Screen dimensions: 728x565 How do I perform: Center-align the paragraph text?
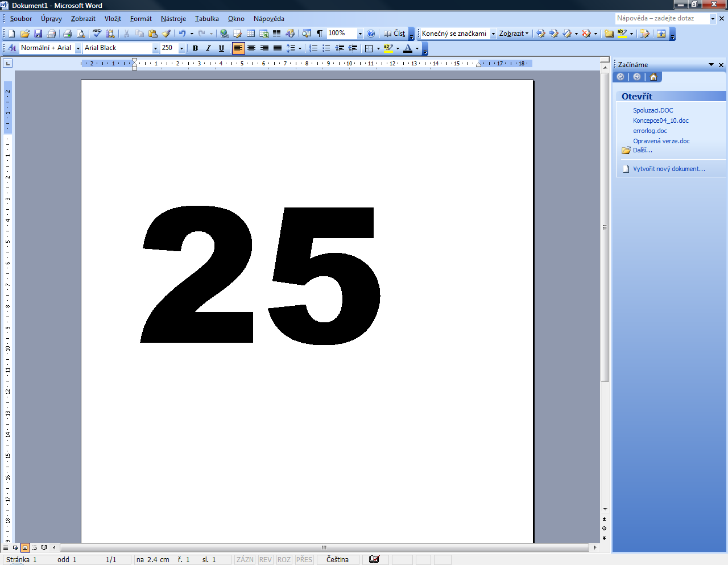(x=251, y=48)
